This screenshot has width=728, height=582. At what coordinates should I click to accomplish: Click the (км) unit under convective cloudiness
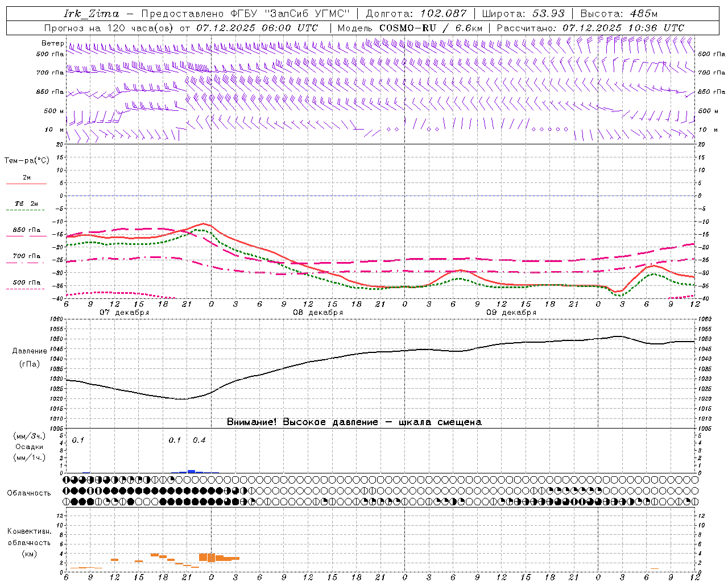(x=29, y=554)
